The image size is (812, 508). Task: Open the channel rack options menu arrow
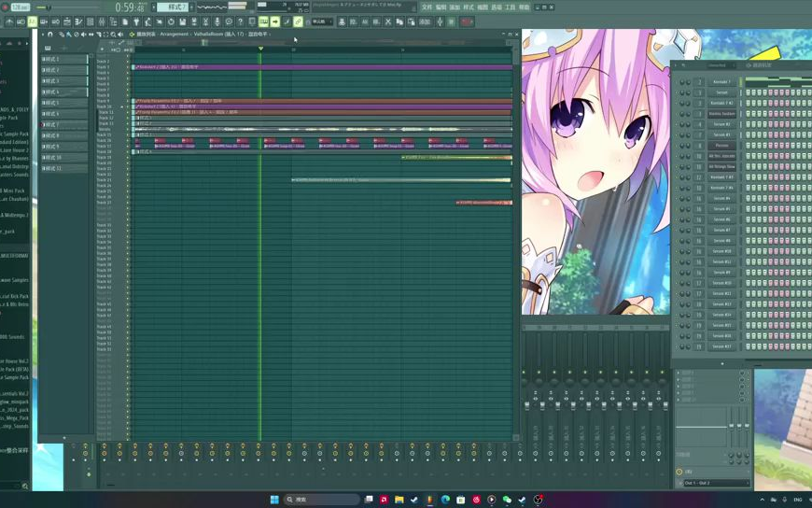click(676, 65)
